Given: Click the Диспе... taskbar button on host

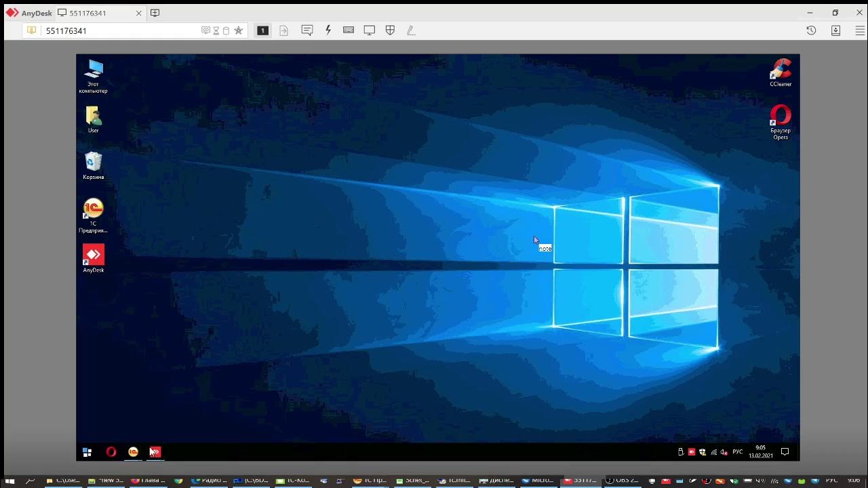Looking at the screenshot, I should coord(497,481).
